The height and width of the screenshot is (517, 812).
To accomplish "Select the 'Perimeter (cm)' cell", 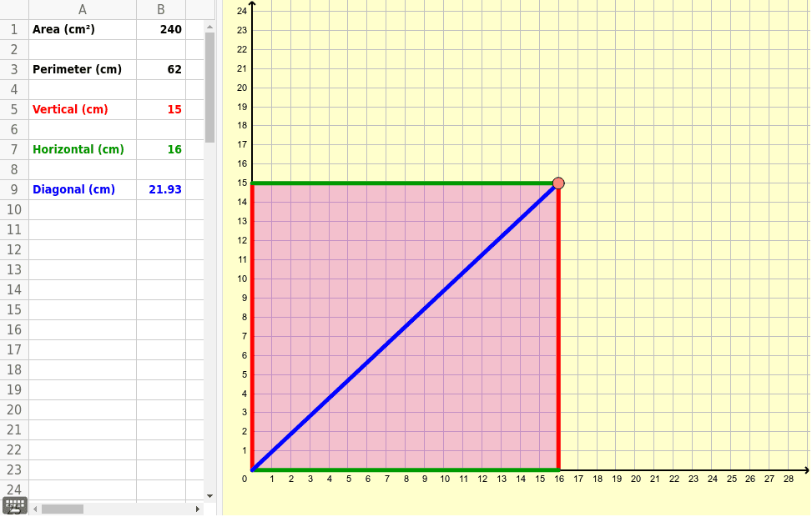I will (x=83, y=69).
